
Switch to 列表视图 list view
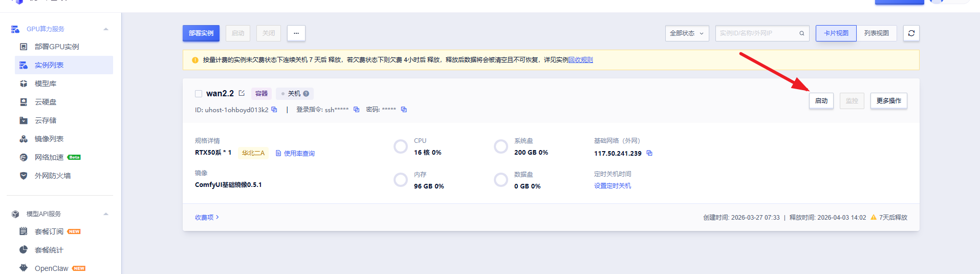click(x=876, y=33)
